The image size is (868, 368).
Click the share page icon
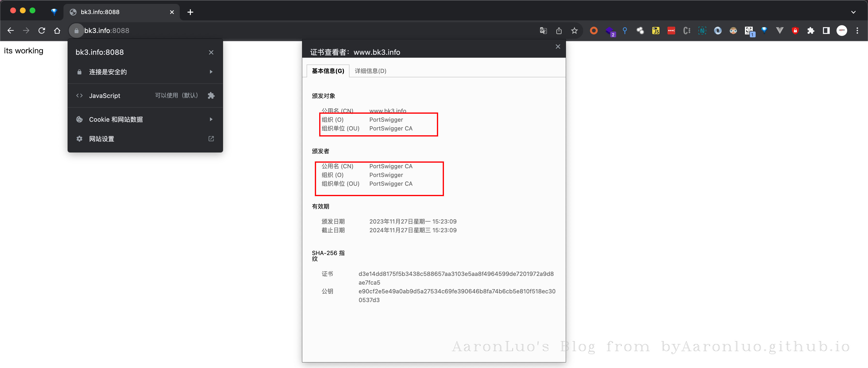(x=559, y=31)
